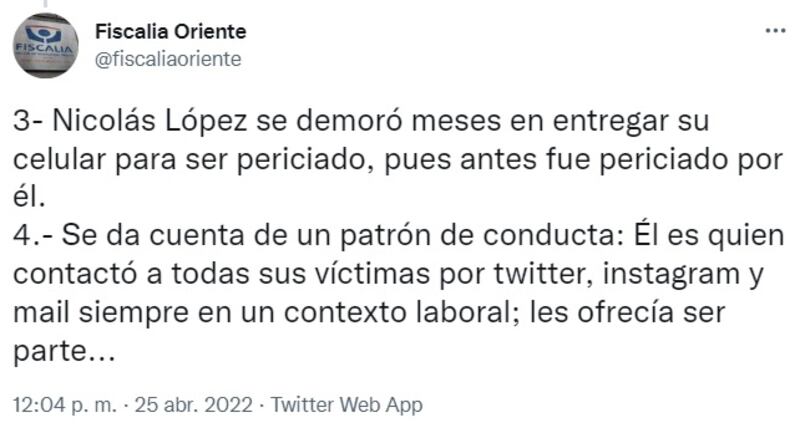Click the Fiscalia Oriente profile avatar
Screen dimensions: 800x433
(x=45, y=45)
